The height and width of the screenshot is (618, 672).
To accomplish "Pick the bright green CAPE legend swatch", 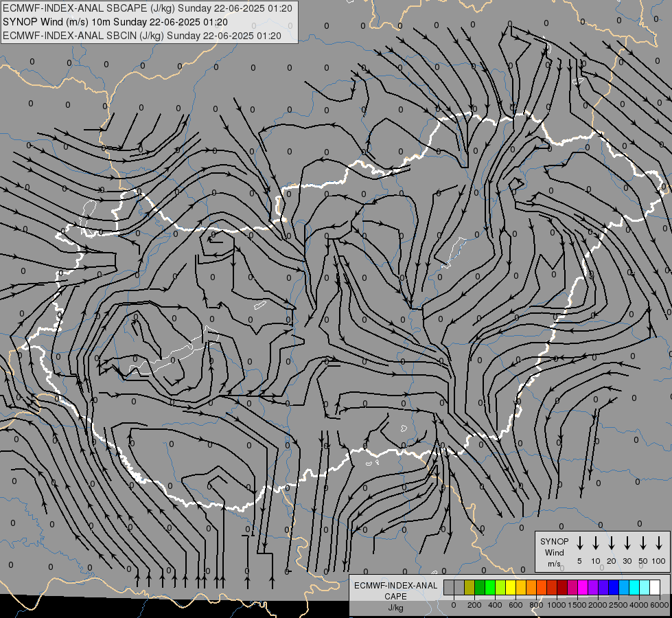I will coord(490,587).
